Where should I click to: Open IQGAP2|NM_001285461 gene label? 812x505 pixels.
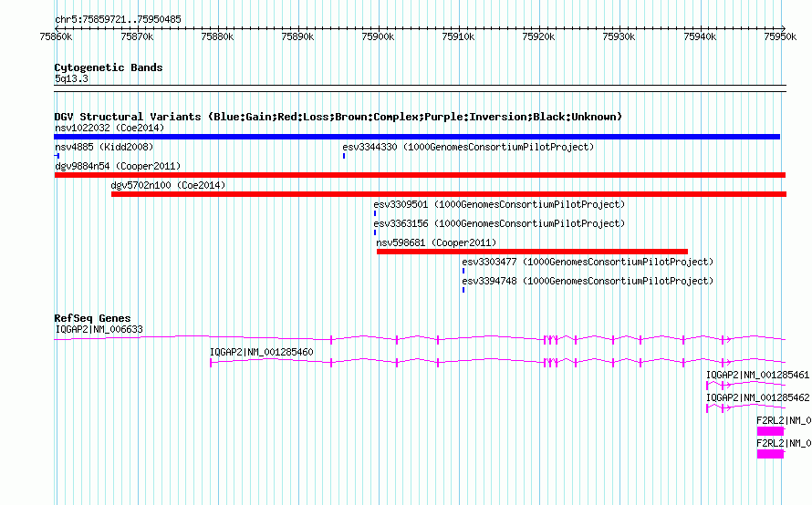pyautogui.click(x=757, y=375)
